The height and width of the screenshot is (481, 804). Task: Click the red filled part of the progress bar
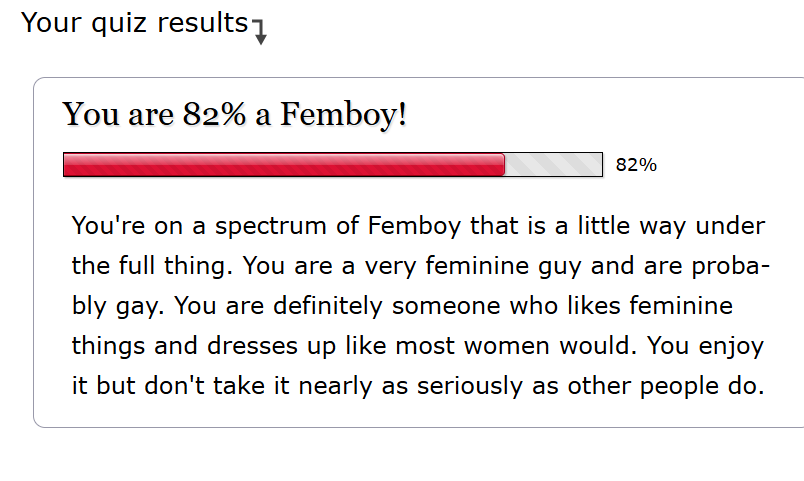283,165
